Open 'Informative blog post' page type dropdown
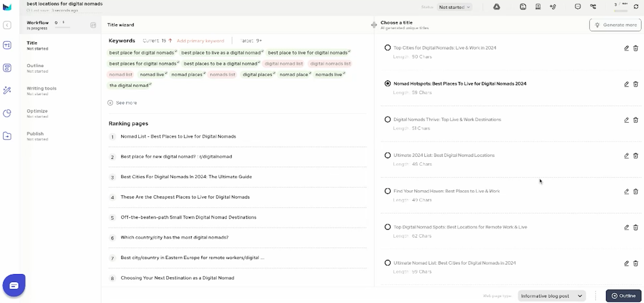The image size is (644, 303). (x=551, y=296)
